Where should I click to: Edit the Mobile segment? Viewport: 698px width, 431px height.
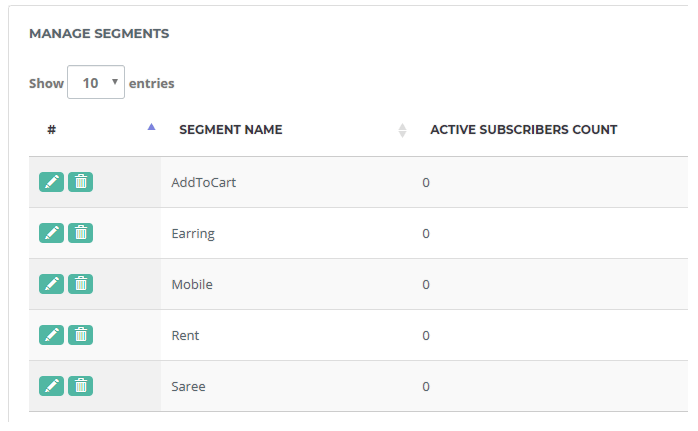tap(51, 284)
